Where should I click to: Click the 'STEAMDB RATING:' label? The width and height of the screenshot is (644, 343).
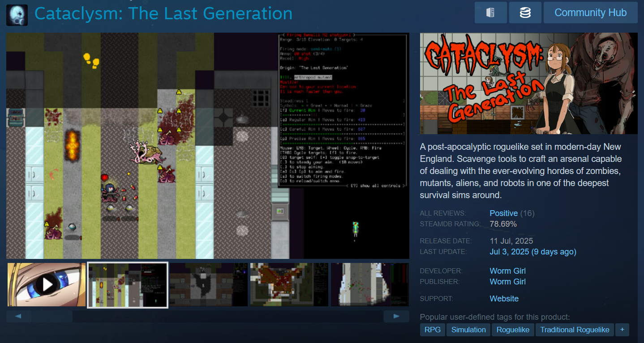[450, 224]
